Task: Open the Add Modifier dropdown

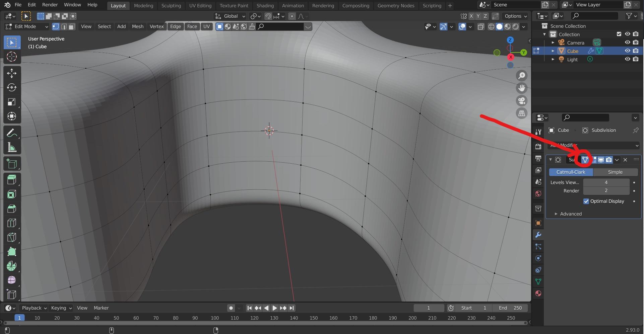Action: pos(593,146)
